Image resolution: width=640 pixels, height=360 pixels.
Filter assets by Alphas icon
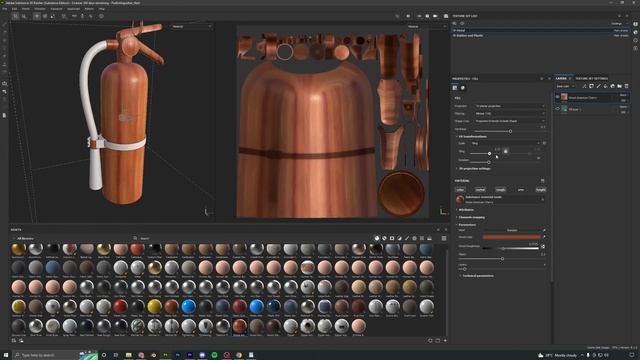point(414,238)
